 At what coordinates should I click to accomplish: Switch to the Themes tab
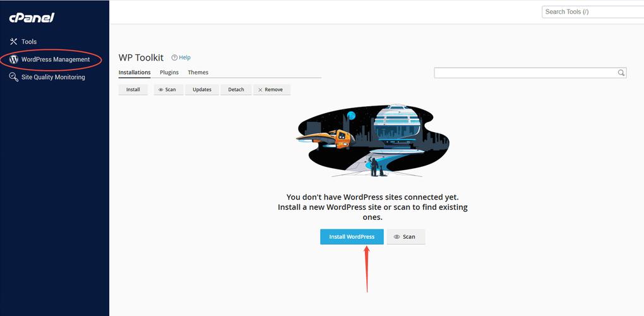point(198,72)
